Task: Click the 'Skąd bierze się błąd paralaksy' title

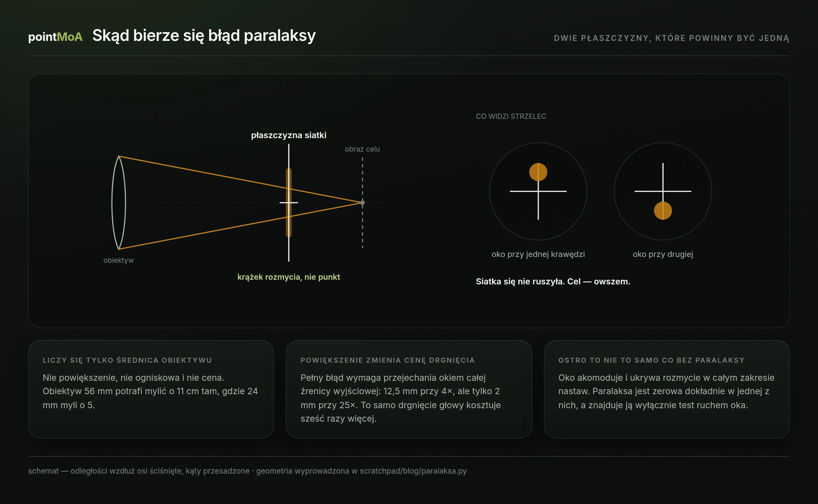Action: click(204, 36)
